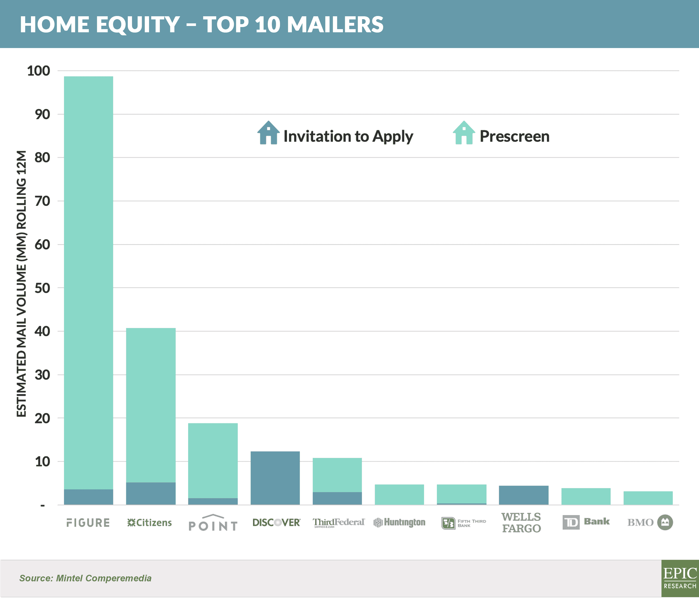Click the 50 axis value
Viewport: 699px width, 616px height.
click(x=43, y=288)
